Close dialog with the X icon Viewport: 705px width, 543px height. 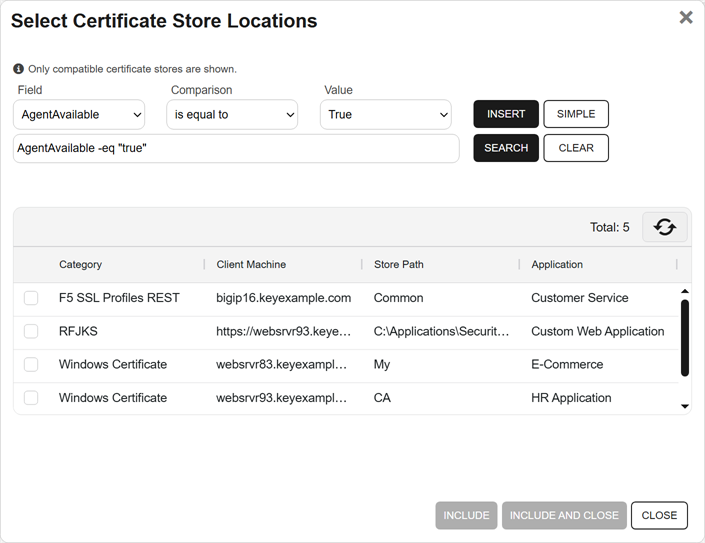pos(686,17)
